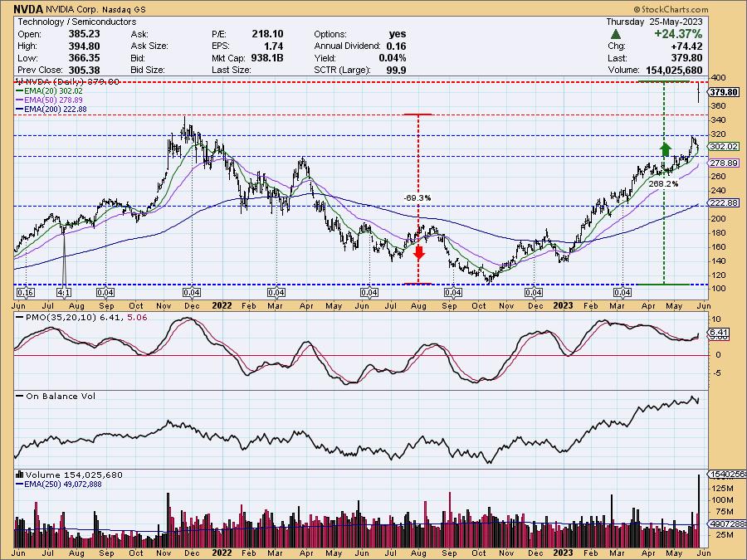The width and height of the screenshot is (747, 560).
Task: Click the 4:1 stock split marker
Action: pos(64,292)
